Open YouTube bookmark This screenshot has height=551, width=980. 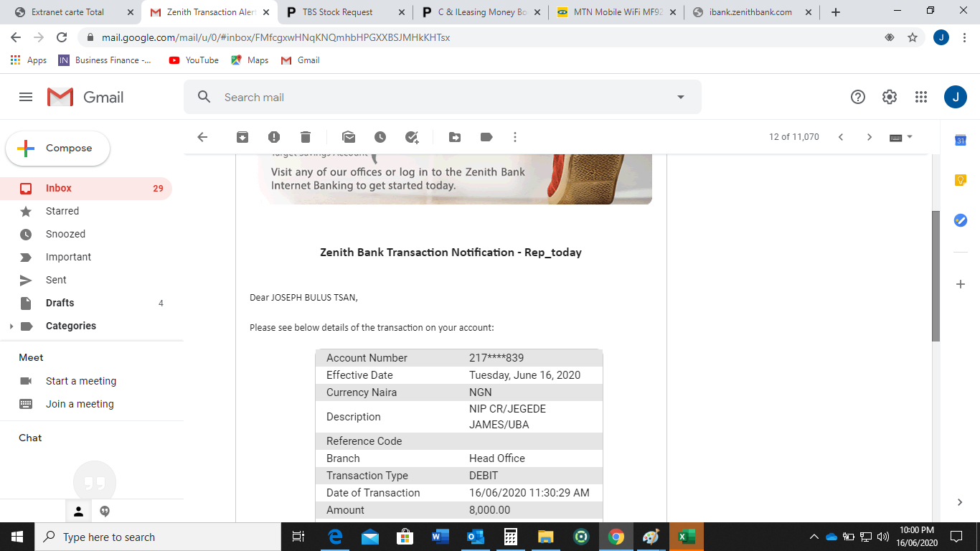(x=194, y=60)
